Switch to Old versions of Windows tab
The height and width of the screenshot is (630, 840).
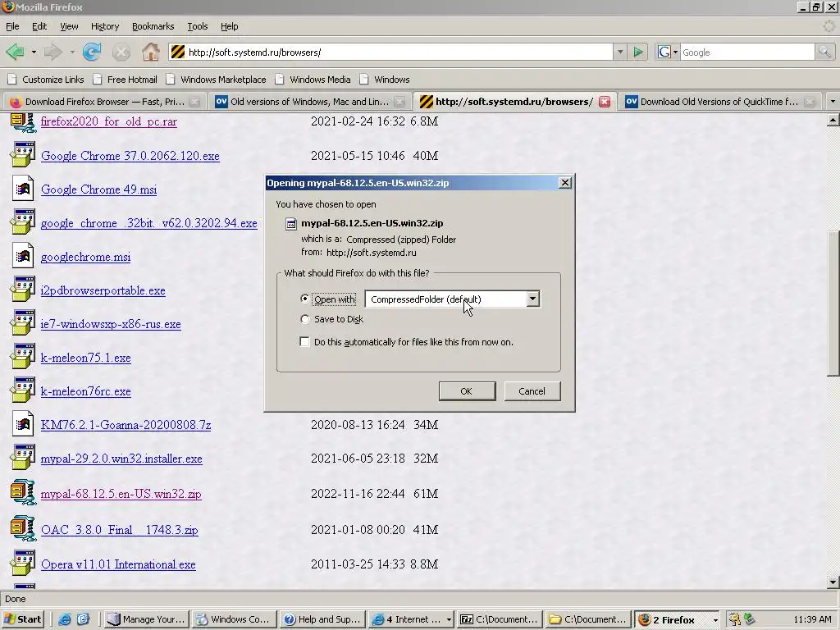point(309,102)
